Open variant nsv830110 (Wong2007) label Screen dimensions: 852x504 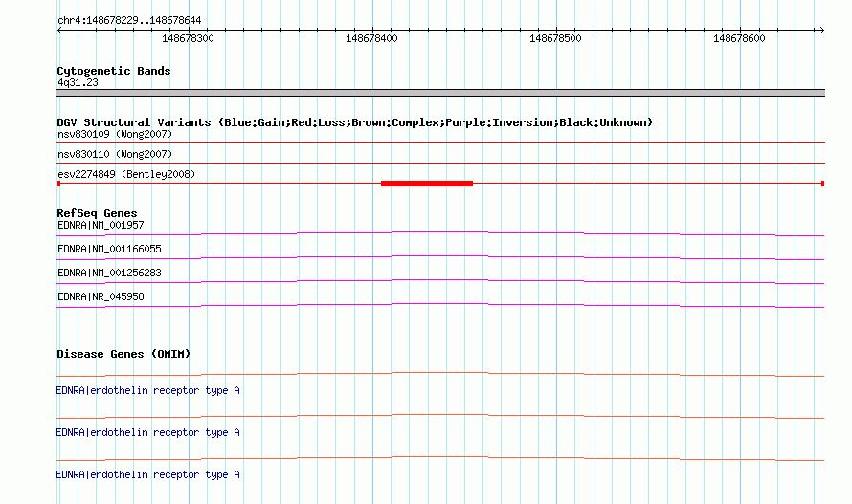(x=115, y=154)
